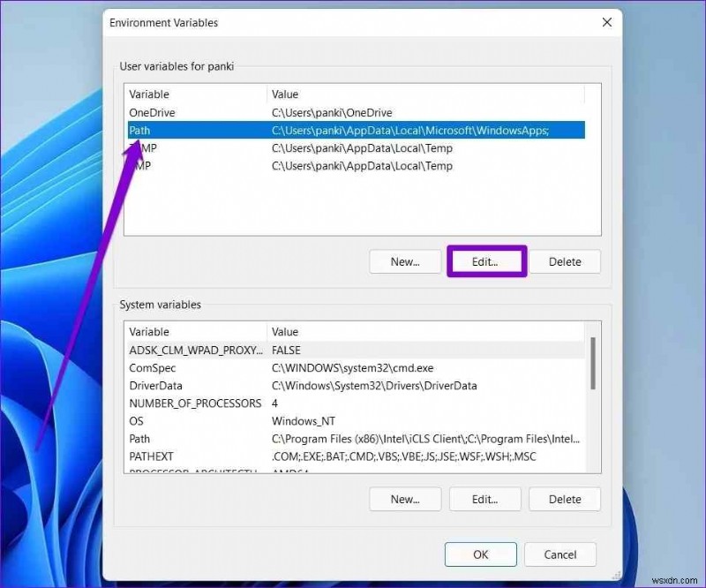The image size is (706, 588).
Task: Confirm changes with the OK button
Action: coord(480,554)
